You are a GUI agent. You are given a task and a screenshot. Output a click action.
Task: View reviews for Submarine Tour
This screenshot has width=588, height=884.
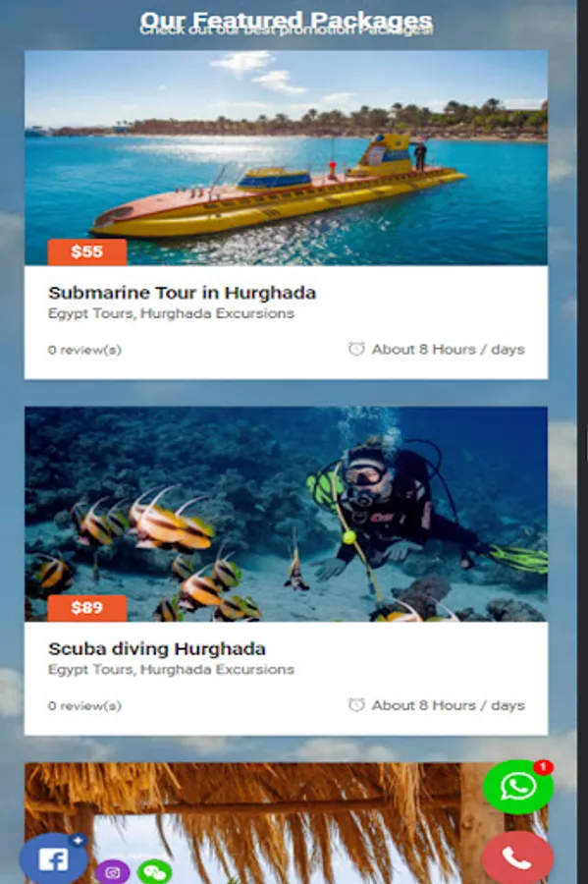click(x=84, y=350)
